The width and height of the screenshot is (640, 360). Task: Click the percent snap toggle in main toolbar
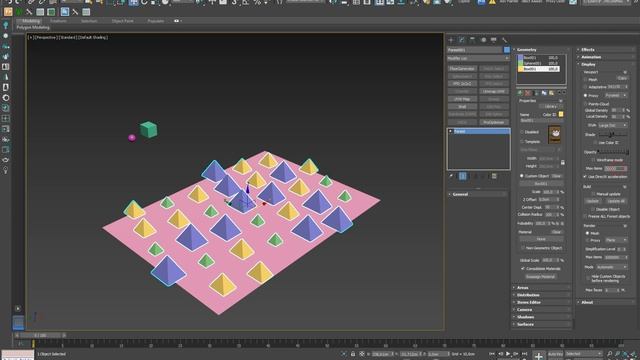point(257,2)
